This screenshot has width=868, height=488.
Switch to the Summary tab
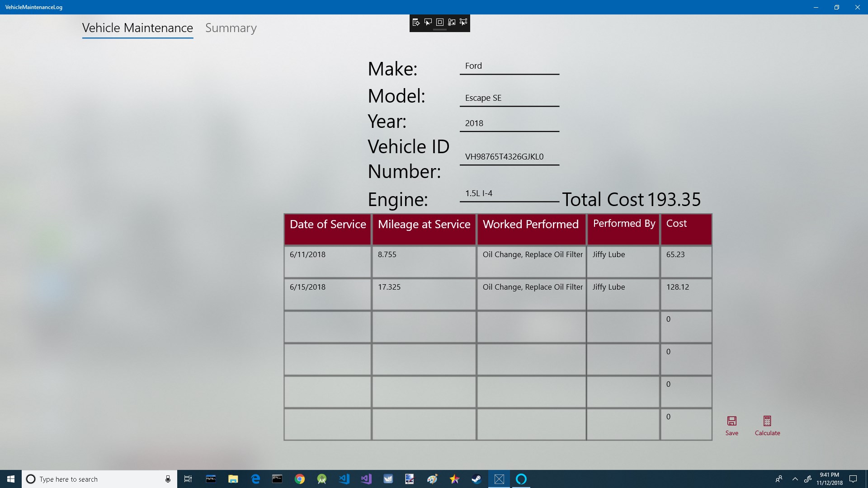[x=231, y=27]
